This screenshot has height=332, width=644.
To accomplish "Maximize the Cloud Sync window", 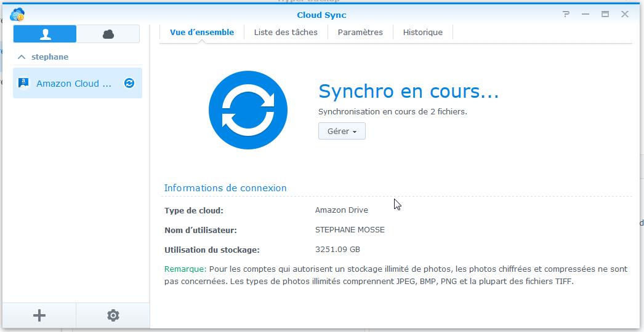I will [605, 14].
